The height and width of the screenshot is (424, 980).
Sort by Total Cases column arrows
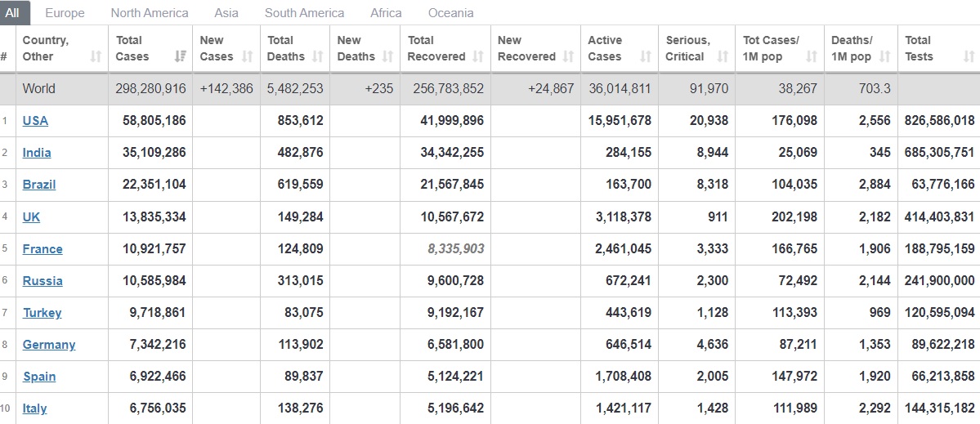click(x=180, y=57)
